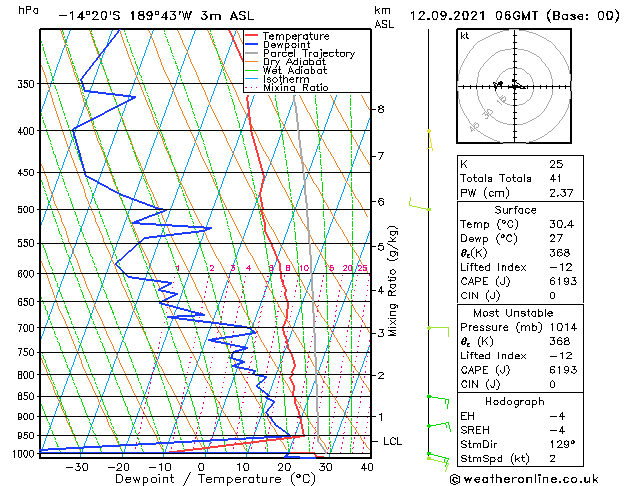Click the wind barb at 700 hPa level
Image resolution: width=629 pixels, height=486 pixels.
(438, 332)
